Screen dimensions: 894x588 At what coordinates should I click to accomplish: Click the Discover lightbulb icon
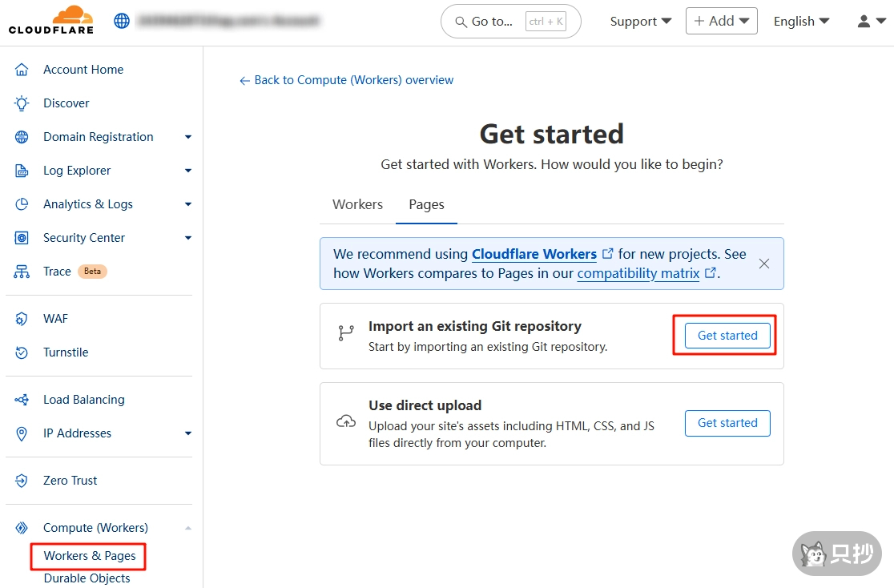[x=22, y=103]
